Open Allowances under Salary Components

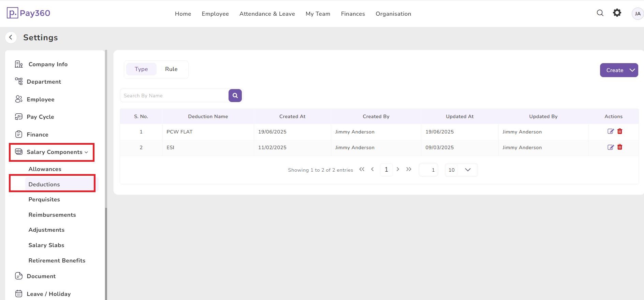(x=45, y=169)
